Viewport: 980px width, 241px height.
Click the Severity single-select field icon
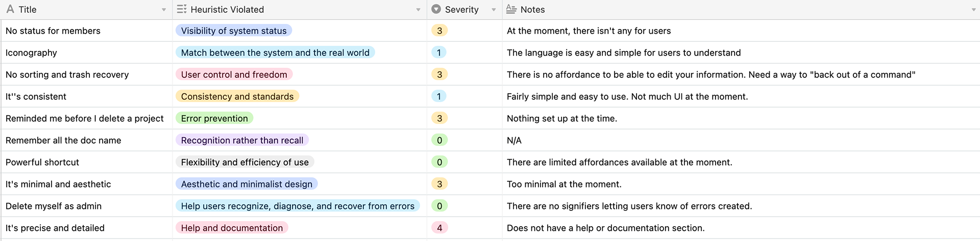point(436,9)
